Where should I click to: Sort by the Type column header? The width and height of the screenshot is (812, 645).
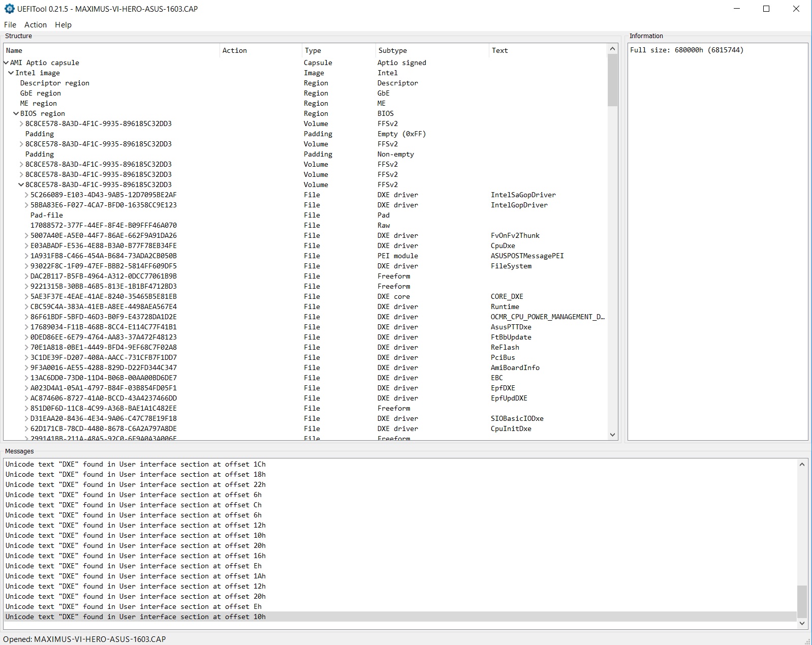tap(338, 50)
